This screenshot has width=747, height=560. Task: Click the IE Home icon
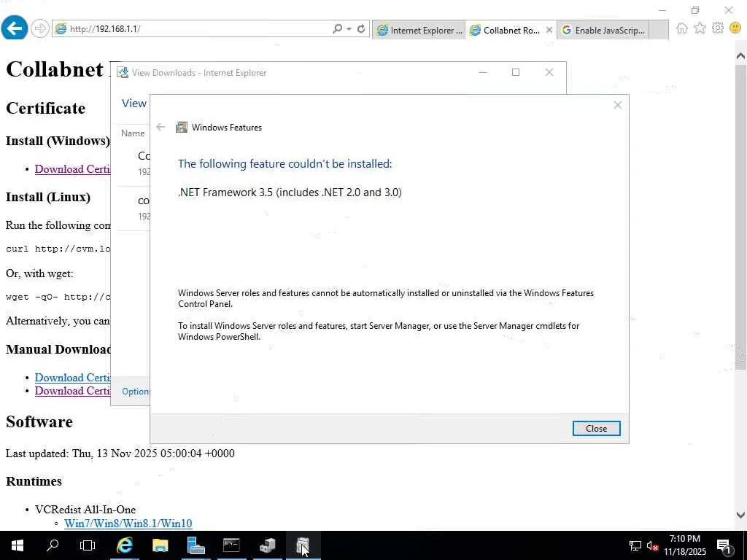pos(682,28)
